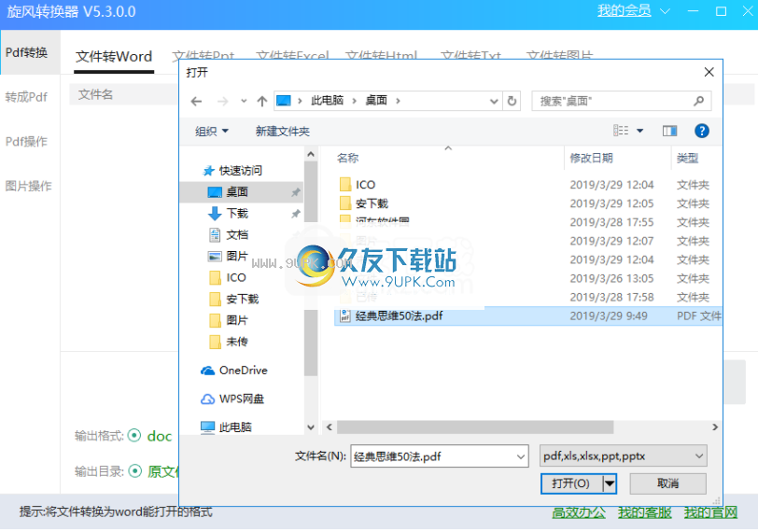Sort by 名称 column header
This screenshot has width=758, height=532.
coord(347,158)
